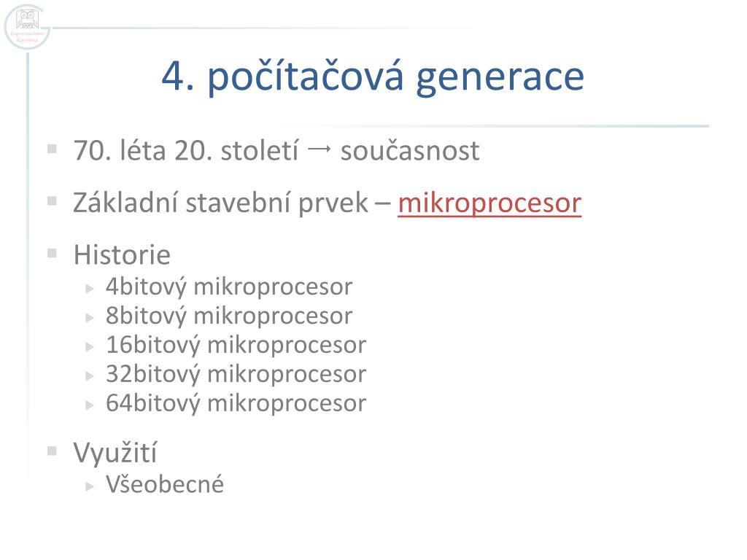This screenshot has height=560, width=747.
Task: Click the square bullet before 70. léta
Action: click(53, 149)
